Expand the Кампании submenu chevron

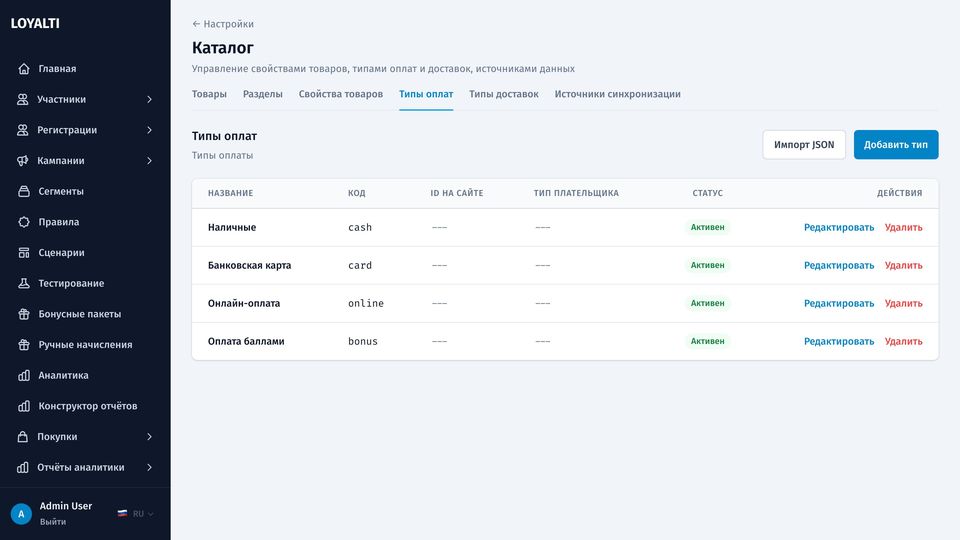coord(149,160)
